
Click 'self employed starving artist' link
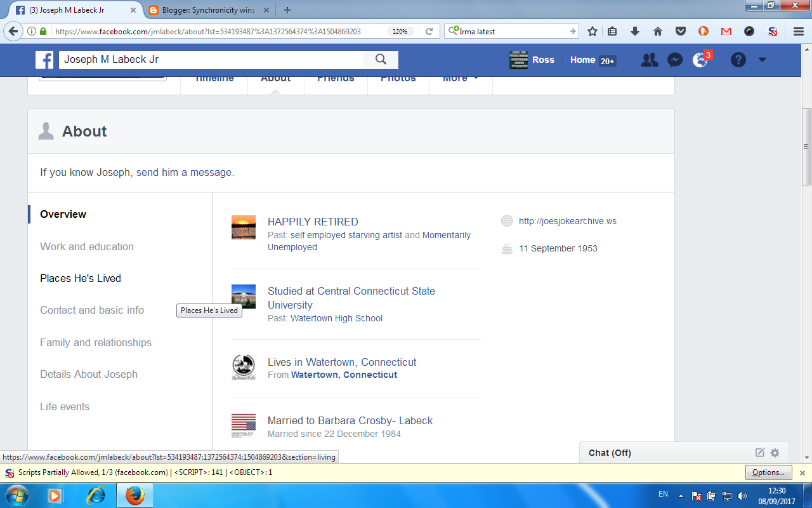coord(346,235)
